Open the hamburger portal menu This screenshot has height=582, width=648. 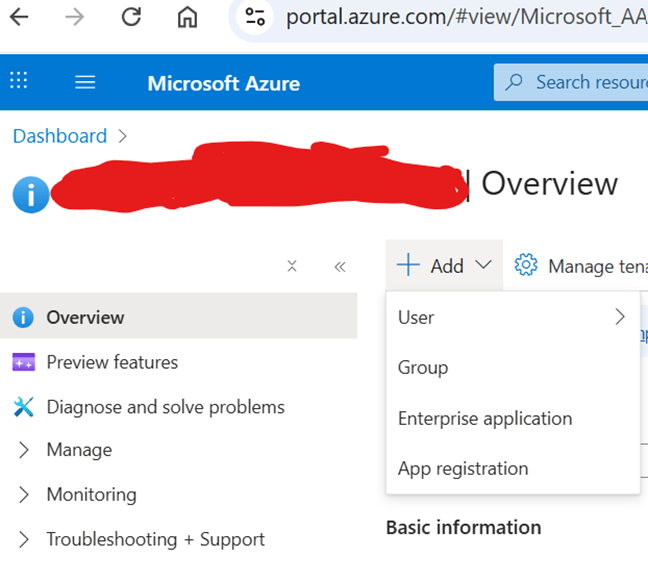(85, 82)
